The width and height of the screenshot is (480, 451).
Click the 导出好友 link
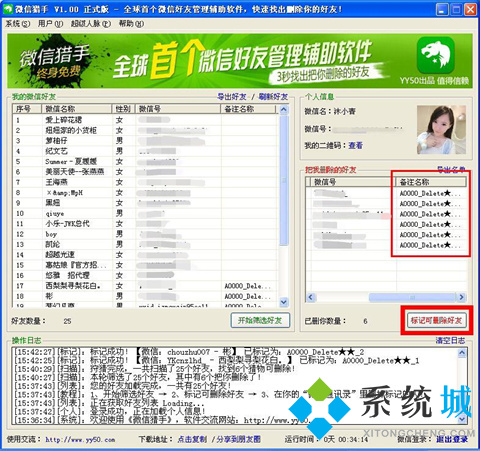tap(232, 97)
